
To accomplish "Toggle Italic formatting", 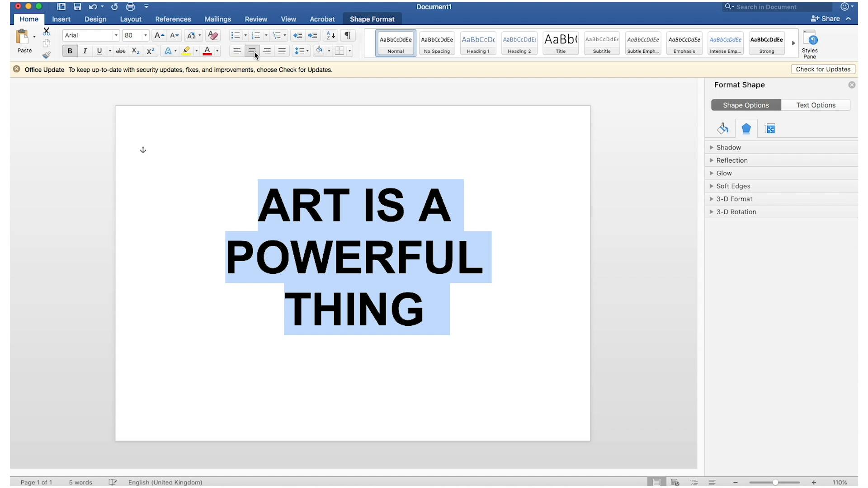I will [x=85, y=51].
